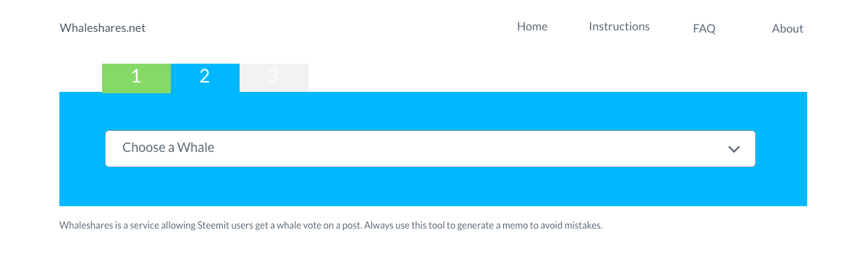Jump to the gray step 3 tab

pos(274,78)
